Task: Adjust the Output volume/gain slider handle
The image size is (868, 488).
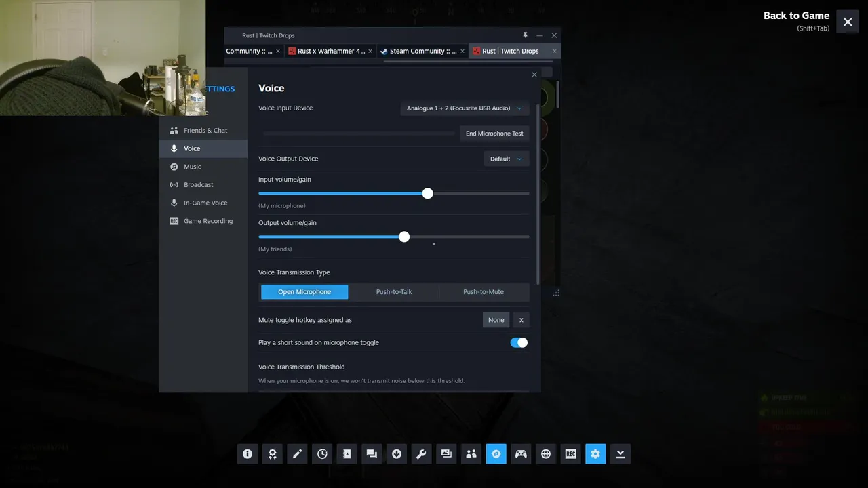Action: pos(404,237)
